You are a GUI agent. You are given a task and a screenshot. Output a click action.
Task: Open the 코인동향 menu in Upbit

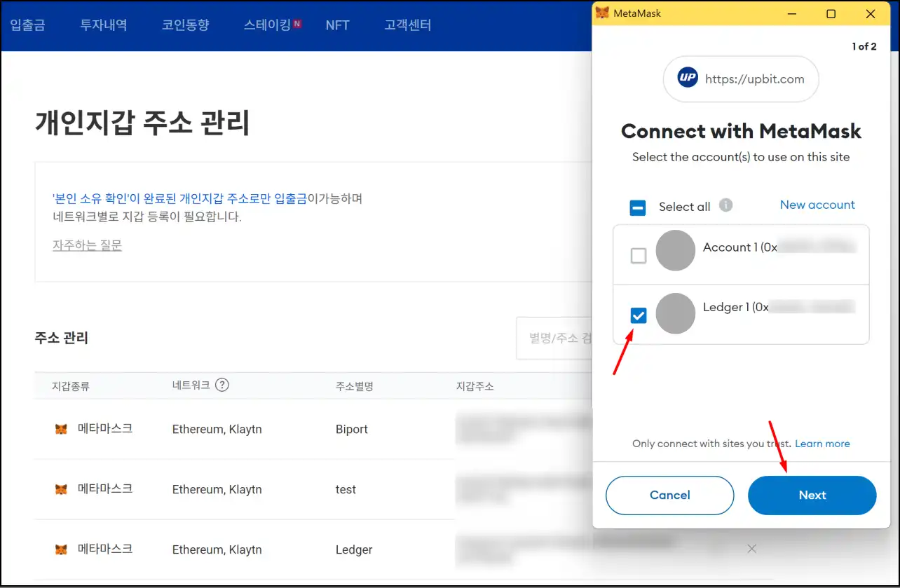[x=185, y=25]
